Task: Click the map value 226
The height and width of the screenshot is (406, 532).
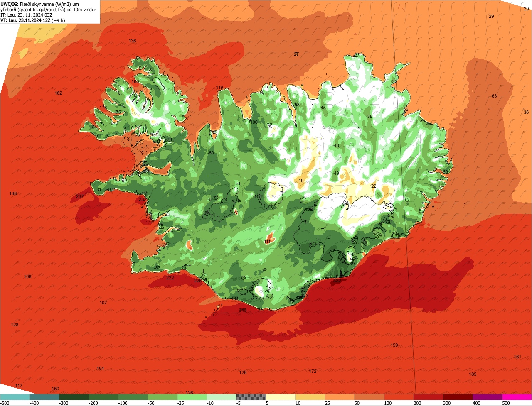Action: (198, 281)
